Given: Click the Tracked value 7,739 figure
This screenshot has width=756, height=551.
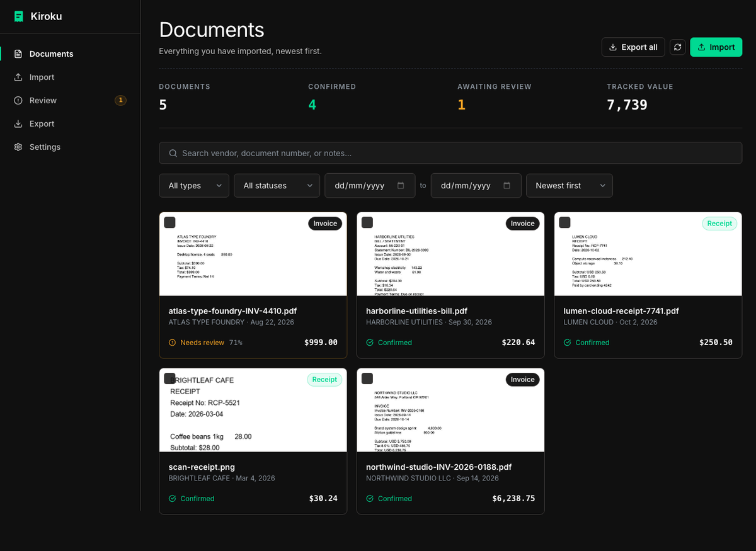Looking at the screenshot, I should coord(627,105).
